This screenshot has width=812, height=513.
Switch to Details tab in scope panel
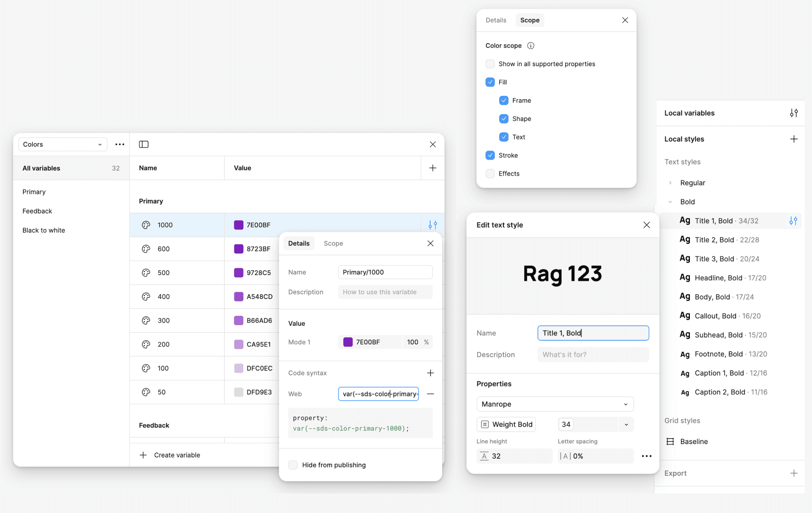(496, 20)
